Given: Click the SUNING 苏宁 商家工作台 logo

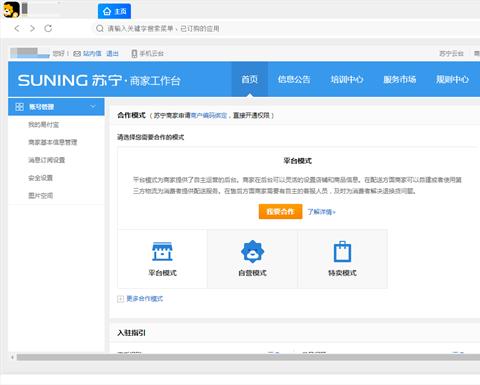Looking at the screenshot, I should 99,80.
